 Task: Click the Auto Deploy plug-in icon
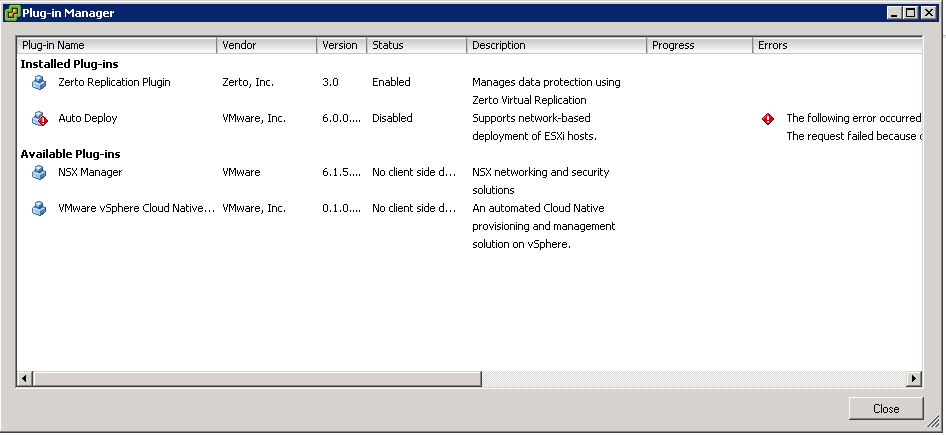coord(40,119)
